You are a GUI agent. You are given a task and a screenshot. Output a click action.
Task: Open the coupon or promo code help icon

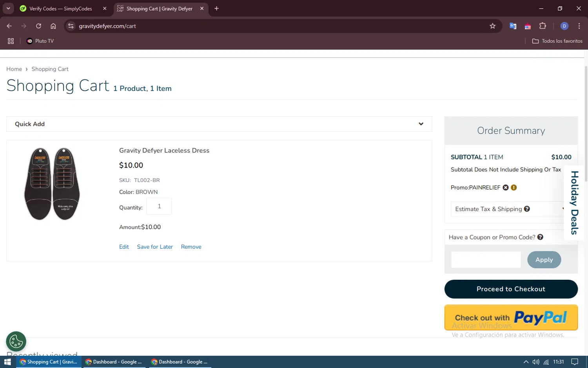point(540,237)
